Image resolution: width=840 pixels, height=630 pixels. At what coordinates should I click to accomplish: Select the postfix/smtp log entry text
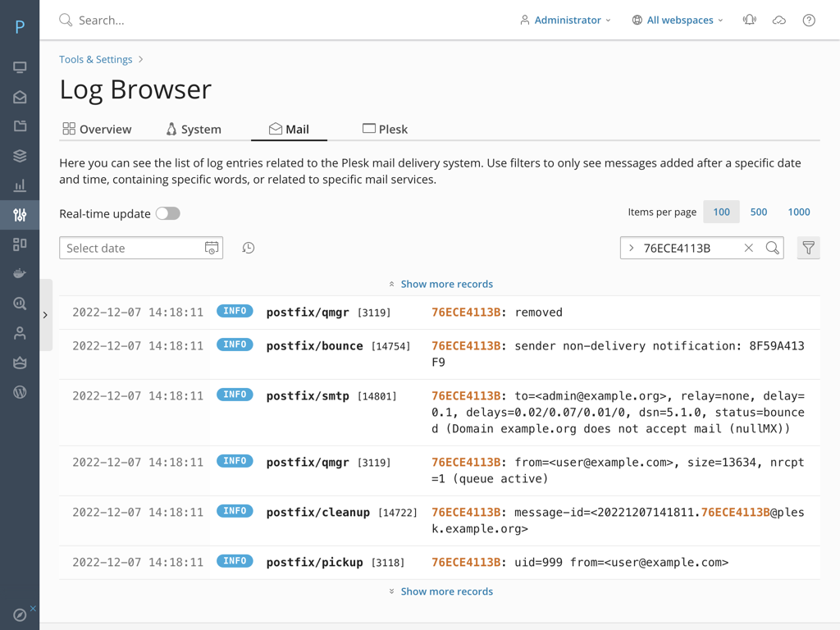click(x=308, y=396)
